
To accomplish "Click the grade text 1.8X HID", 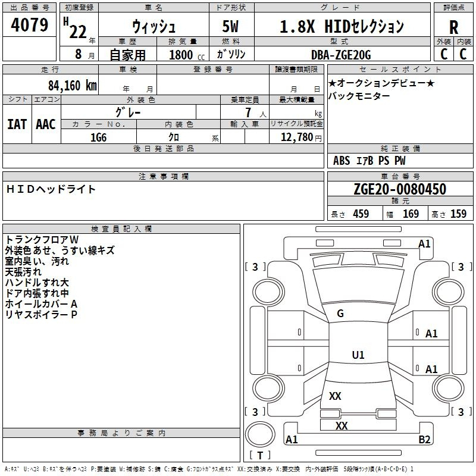I will pos(342,27).
